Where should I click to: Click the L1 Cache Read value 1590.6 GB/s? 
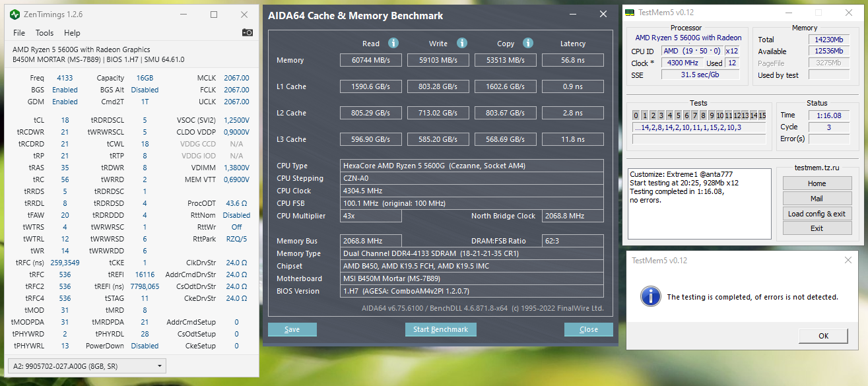click(371, 86)
